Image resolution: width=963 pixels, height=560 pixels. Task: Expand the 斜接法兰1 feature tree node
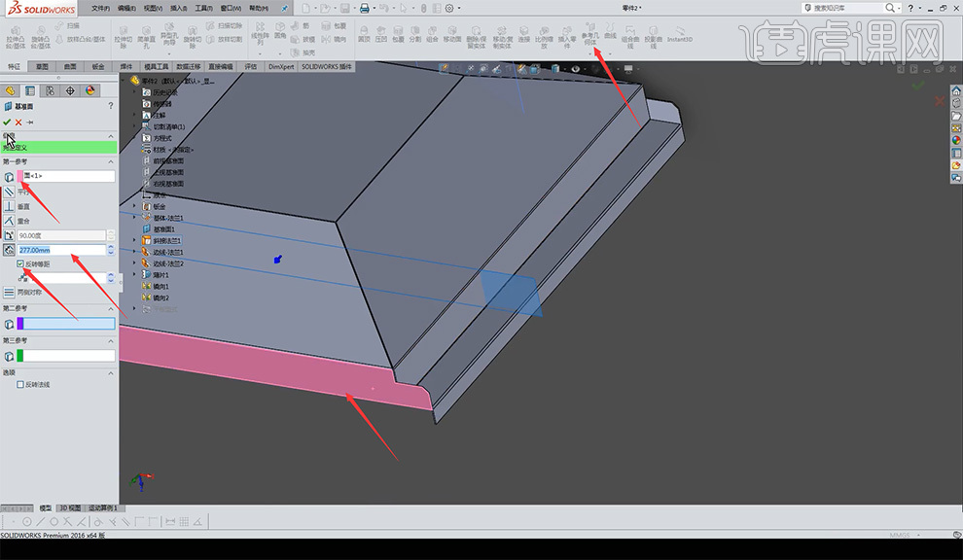pos(134,240)
